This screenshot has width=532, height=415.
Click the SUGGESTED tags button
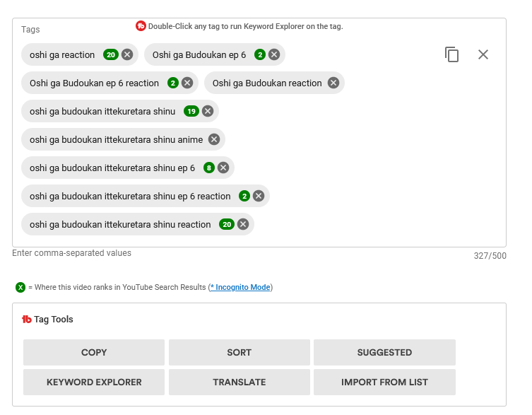click(x=384, y=352)
